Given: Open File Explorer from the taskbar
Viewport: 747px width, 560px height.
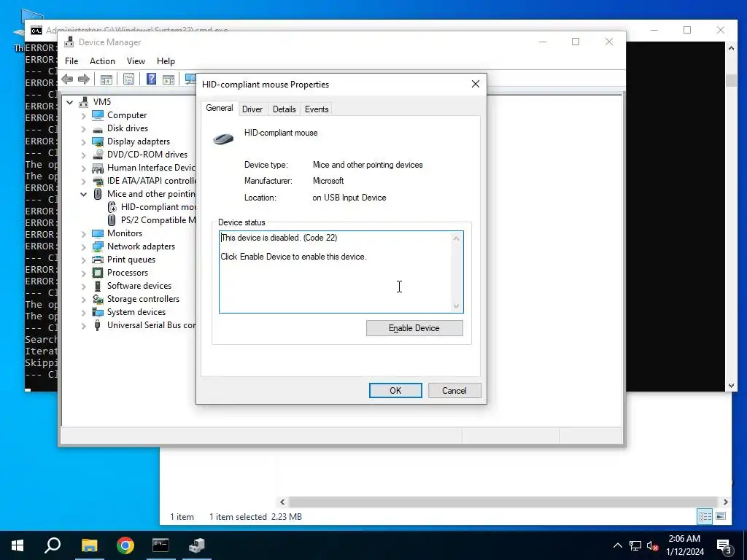Looking at the screenshot, I should [x=89, y=545].
